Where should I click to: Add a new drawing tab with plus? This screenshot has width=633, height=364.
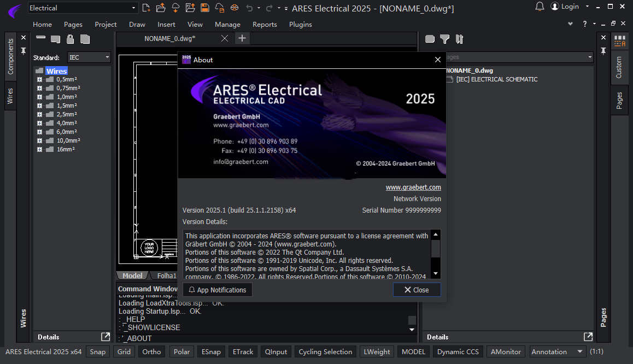(x=242, y=38)
